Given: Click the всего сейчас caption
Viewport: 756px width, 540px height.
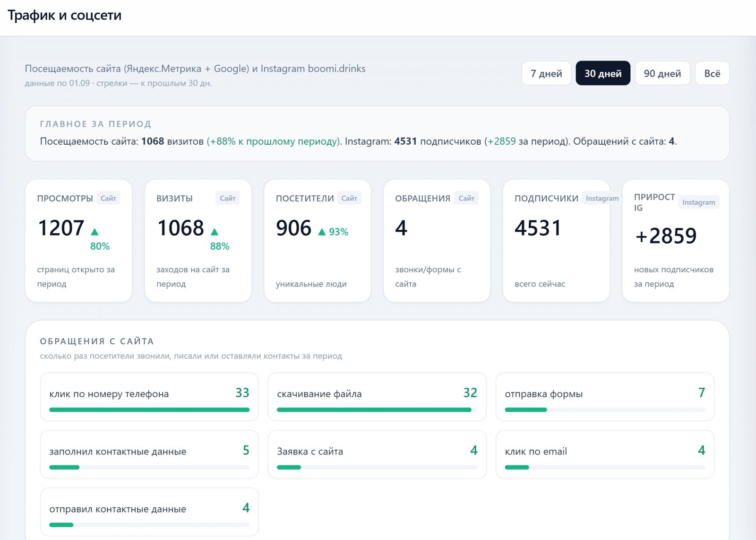Looking at the screenshot, I should click(540, 284).
